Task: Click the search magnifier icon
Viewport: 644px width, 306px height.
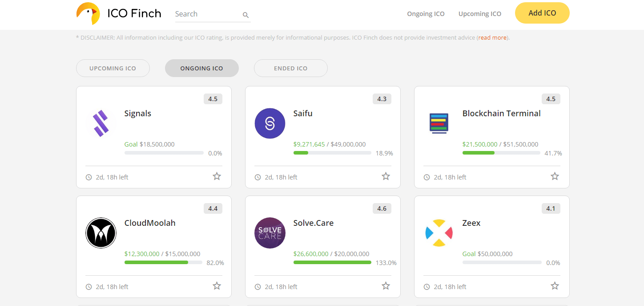Action: [246, 15]
